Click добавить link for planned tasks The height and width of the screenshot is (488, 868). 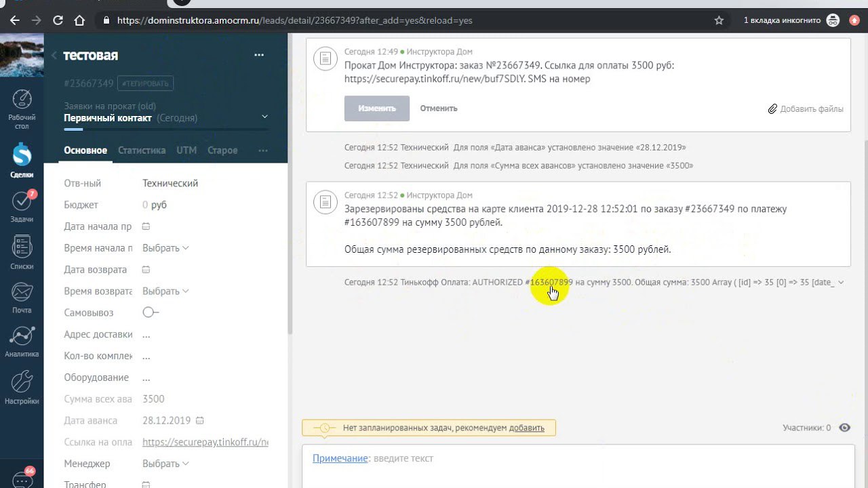[527, 428]
